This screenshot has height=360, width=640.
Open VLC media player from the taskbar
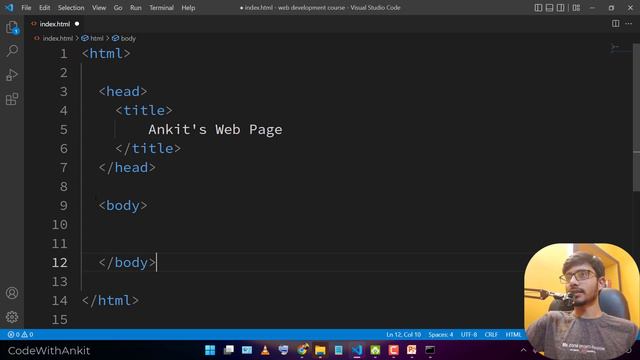[265, 350]
